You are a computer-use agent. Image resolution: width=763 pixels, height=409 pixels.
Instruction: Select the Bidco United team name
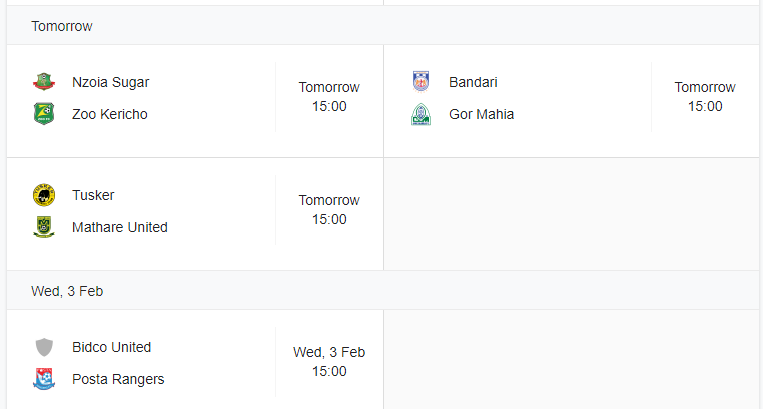[x=111, y=347]
